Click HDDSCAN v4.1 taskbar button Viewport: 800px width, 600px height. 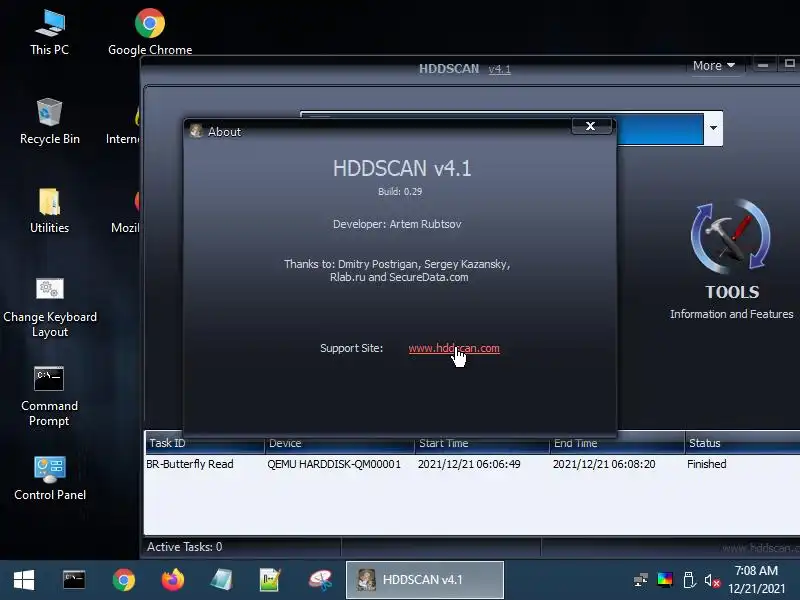click(424, 580)
